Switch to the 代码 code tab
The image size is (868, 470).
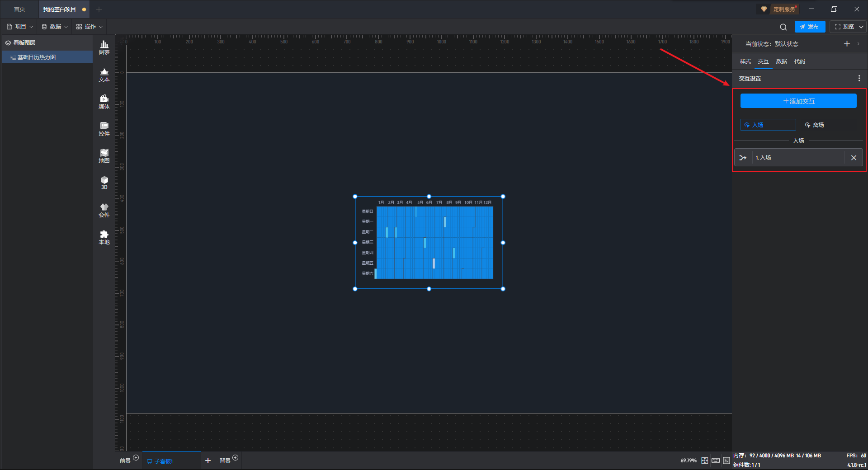(800, 61)
